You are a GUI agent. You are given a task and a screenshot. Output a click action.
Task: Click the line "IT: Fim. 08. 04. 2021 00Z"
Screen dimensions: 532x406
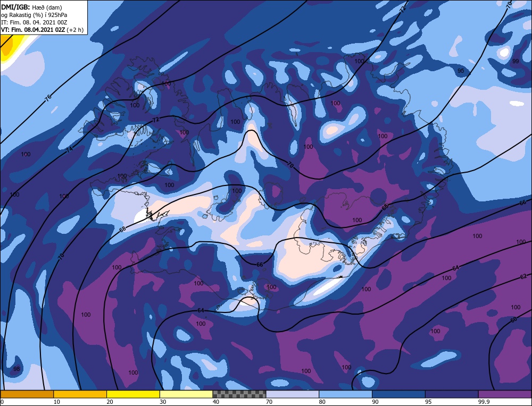[34, 22]
